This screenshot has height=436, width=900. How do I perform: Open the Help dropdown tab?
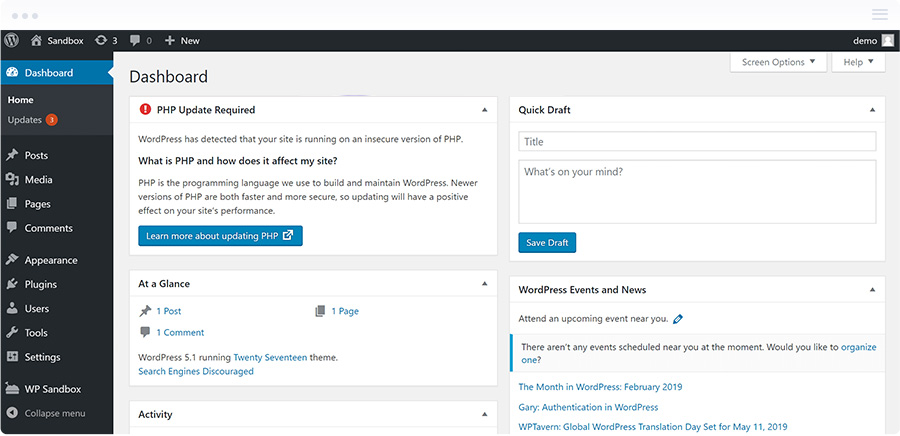tap(859, 62)
